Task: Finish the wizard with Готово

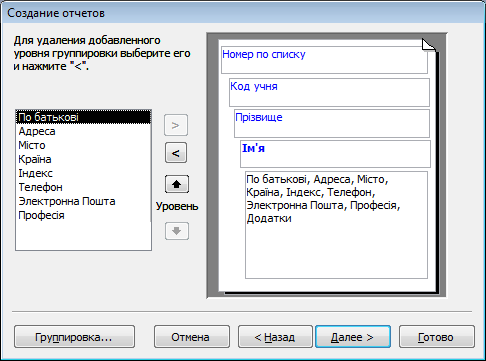Action: pyautogui.click(x=437, y=337)
